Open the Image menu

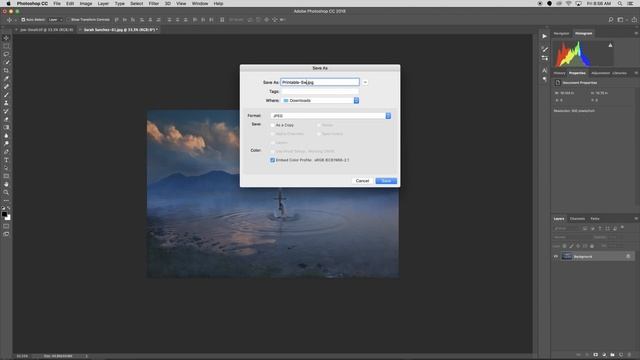coord(86,3)
